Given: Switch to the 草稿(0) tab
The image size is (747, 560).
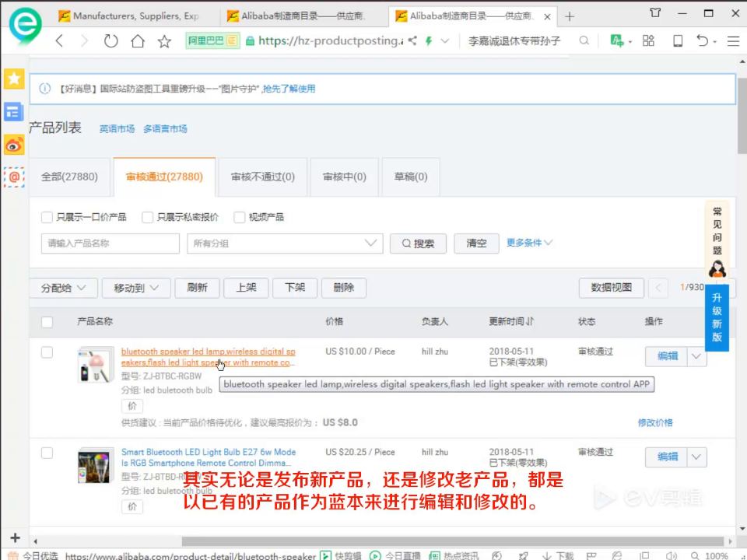Looking at the screenshot, I should pos(411,177).
